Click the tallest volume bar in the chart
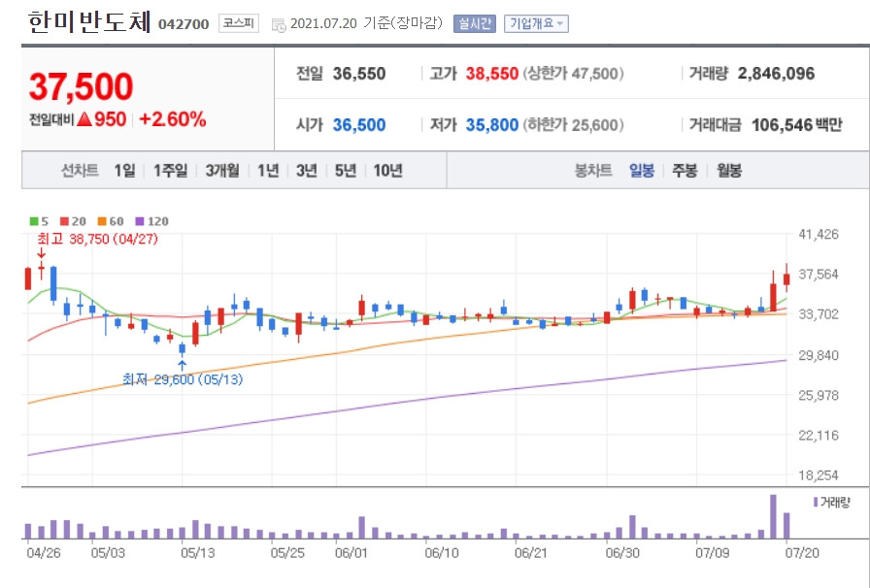 774,516
